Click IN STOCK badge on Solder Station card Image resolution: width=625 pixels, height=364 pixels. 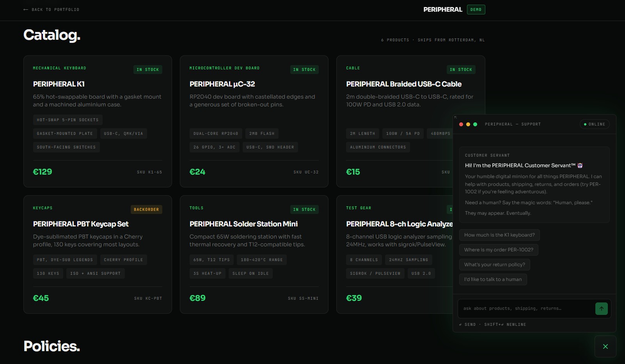pyautogui.click(x=304, y=210)
